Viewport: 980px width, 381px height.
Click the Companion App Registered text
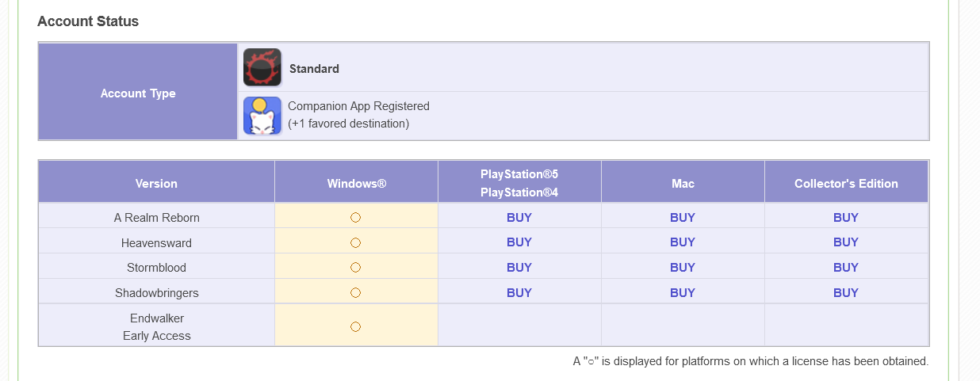(x=358, y=106)
